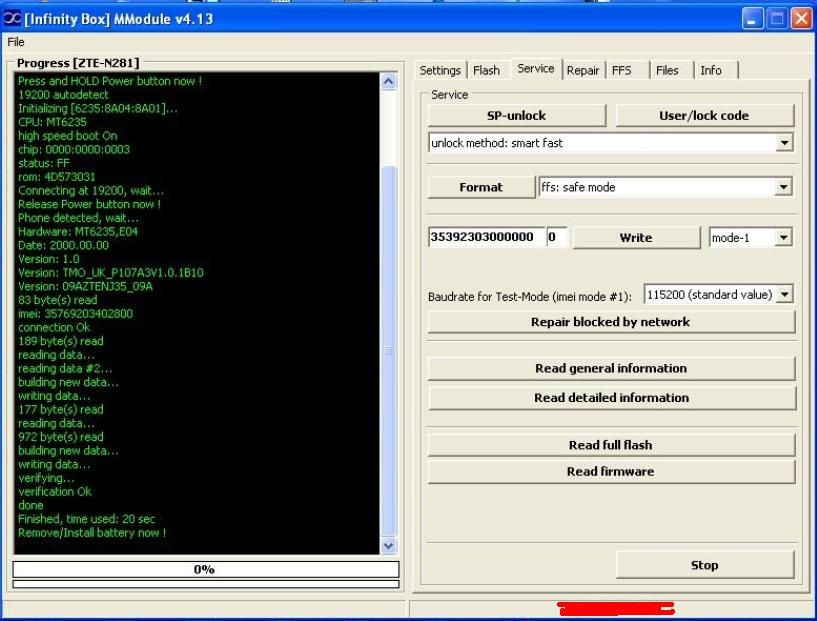Switch to the Flash tab

(x=486, y=70)
